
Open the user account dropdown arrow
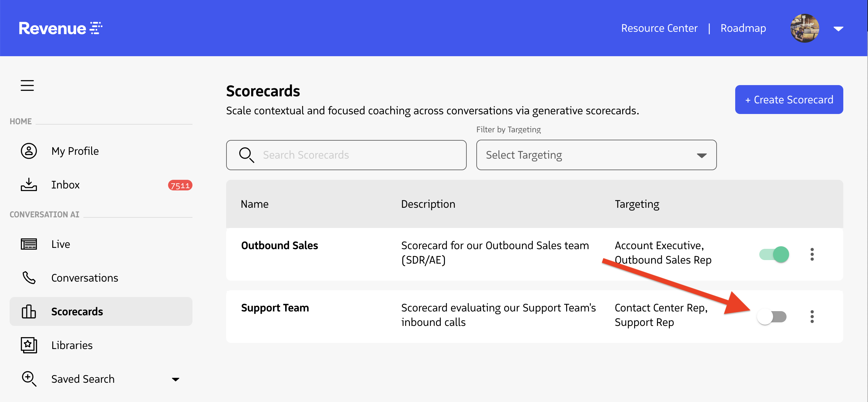tap(838, 29)
